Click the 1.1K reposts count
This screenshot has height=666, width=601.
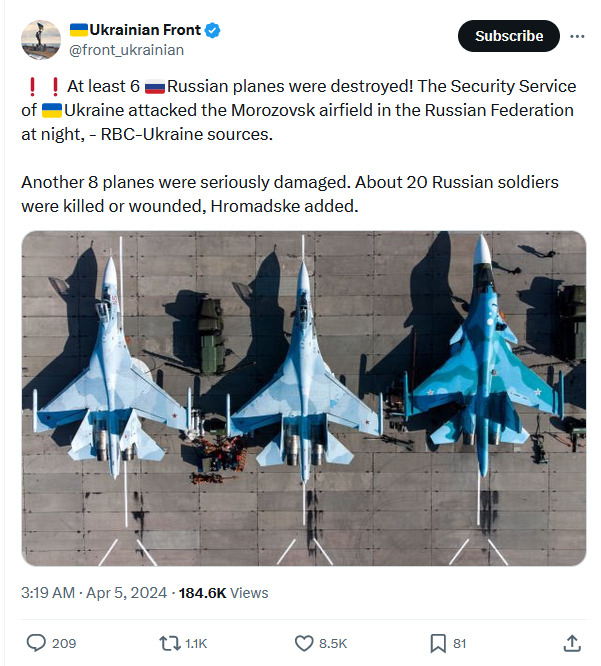coord(198,643)
